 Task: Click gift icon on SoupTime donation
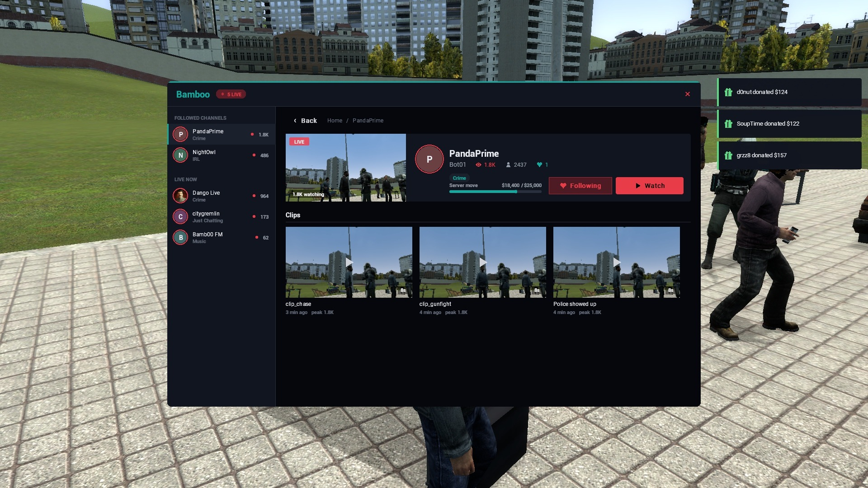point(728,124)
